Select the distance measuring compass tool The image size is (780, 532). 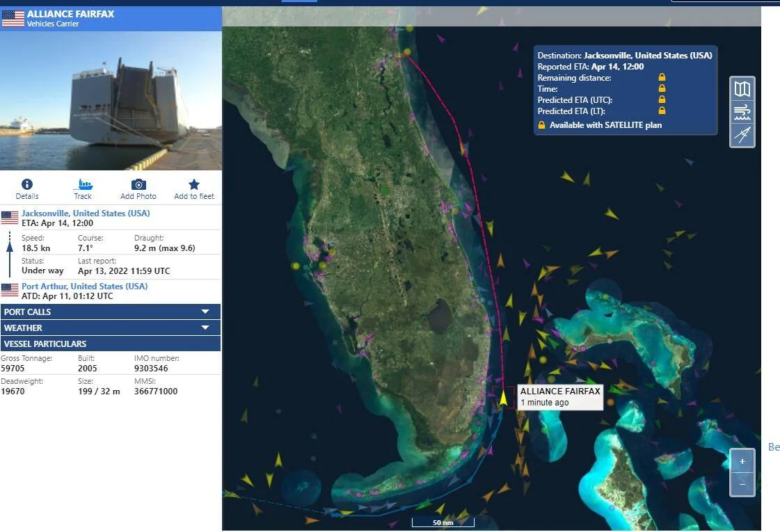pyautogui.click(x=742, y=135)
